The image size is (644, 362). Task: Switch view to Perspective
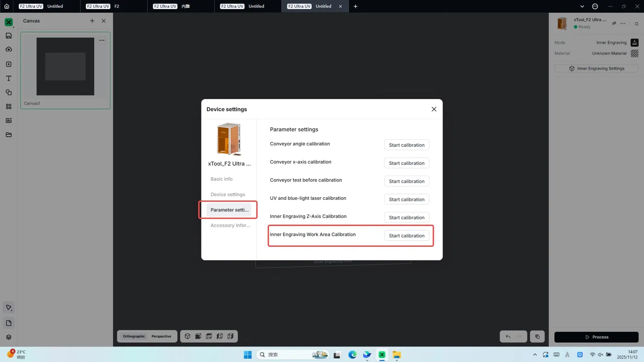(161, 336)
